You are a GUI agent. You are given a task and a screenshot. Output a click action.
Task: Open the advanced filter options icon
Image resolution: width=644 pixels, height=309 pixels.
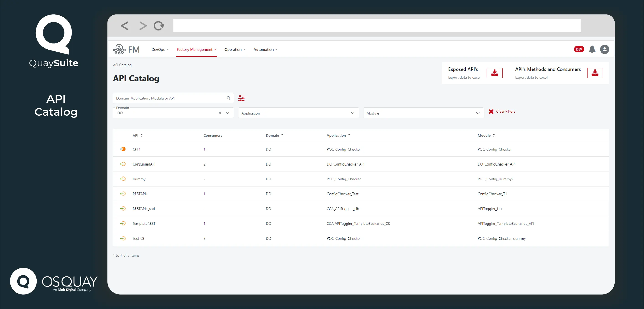[x=241, y=98]
